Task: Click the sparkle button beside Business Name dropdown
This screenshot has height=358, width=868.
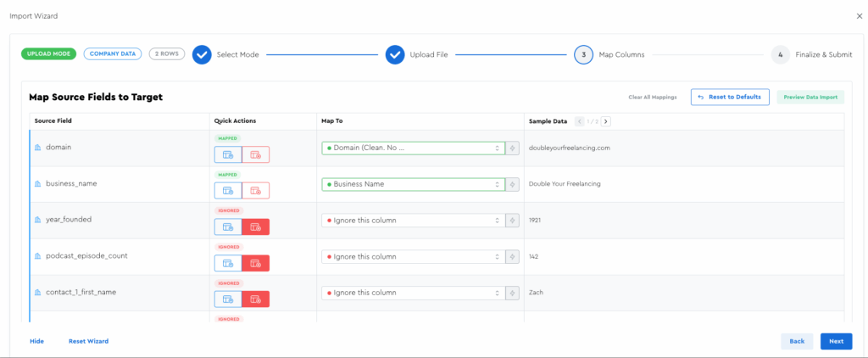Action: (512, 184)
